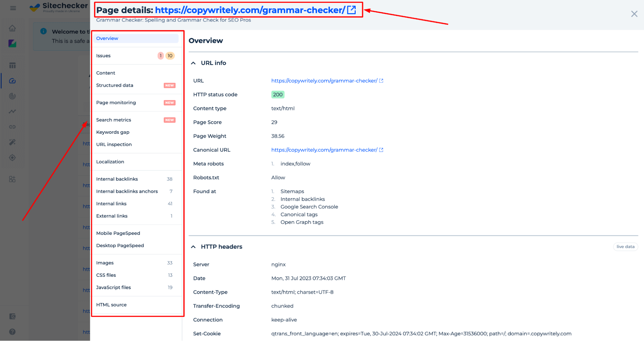Open the Internal backlinks anchors menu item
644x341 pixels.
[x=136, y=191]
